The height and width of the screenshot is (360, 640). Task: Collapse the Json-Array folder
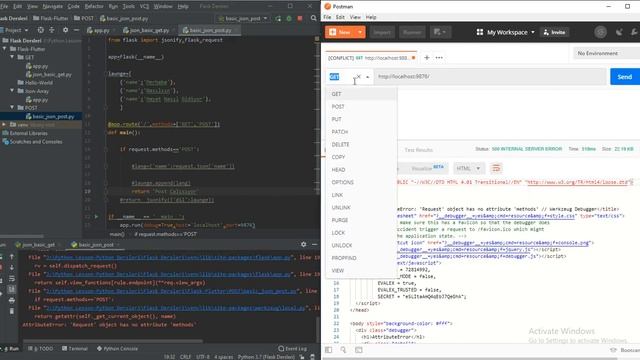12,91
